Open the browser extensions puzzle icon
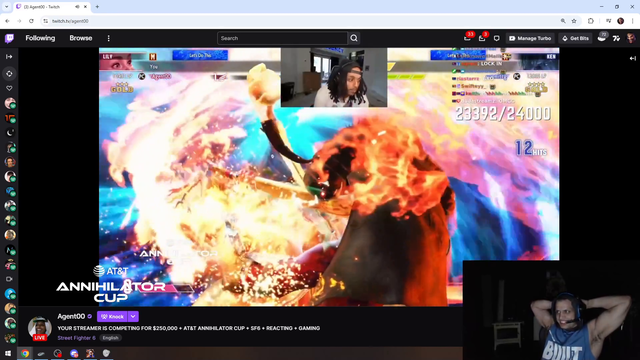Screen dimensions: 640x360 tap(591, 21)
